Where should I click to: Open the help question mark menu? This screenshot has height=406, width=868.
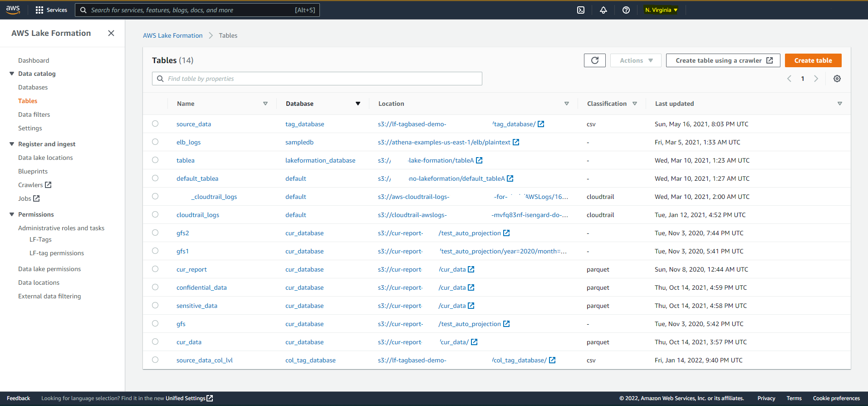(x=626, y=10)
